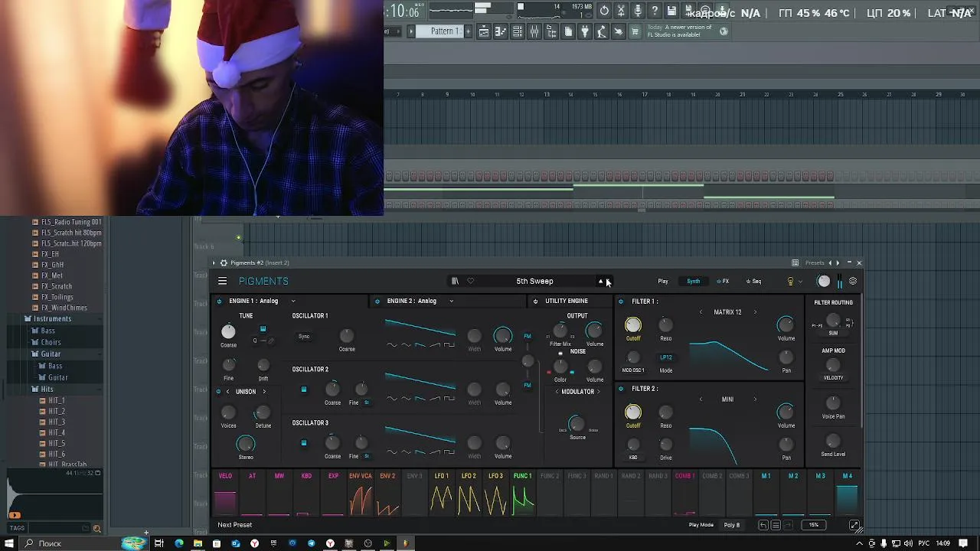This screenshot has height=551, width=980.
Task: Favorite the 5th Sweep preset with heart
Action: [471, 281]
